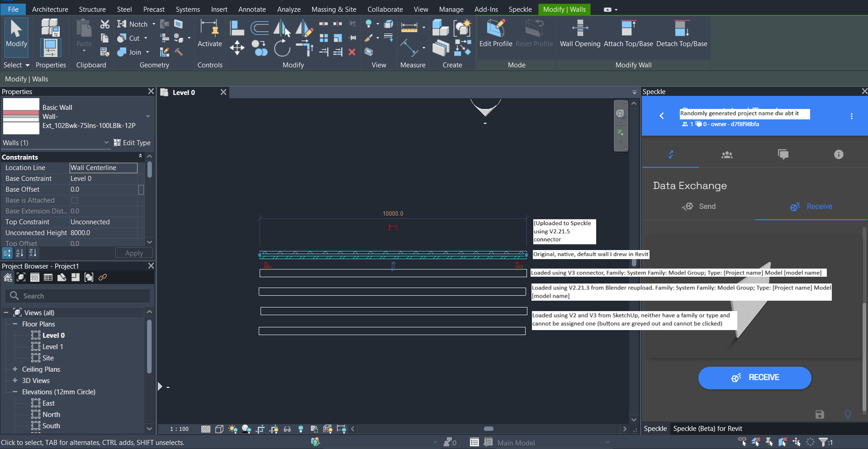Select the Scale tool
This screenshot has width=868, height=449.
[338, 38]
